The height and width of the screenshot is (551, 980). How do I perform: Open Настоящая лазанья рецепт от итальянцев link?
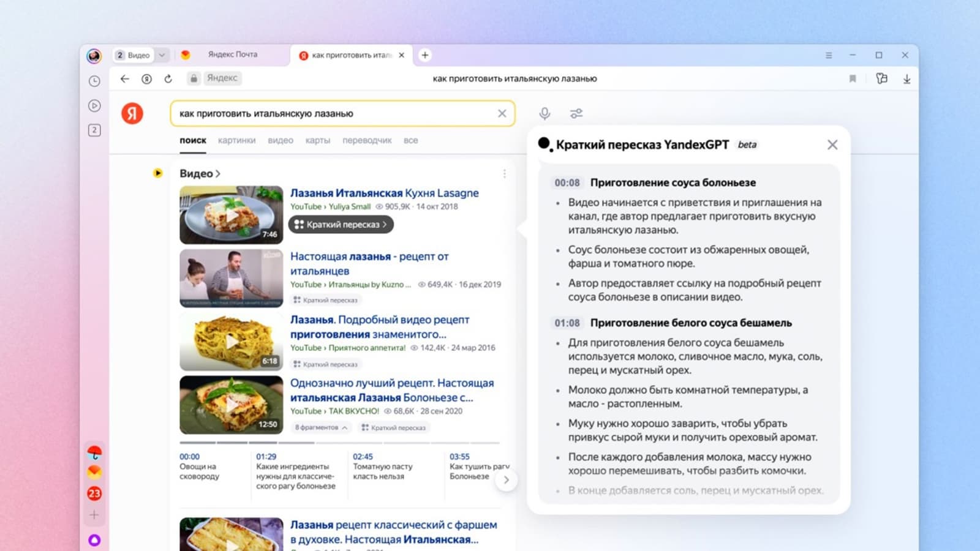point(369,264)
